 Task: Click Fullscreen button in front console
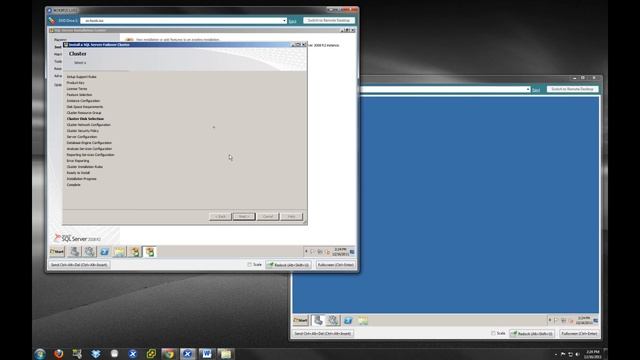(336, 265)
